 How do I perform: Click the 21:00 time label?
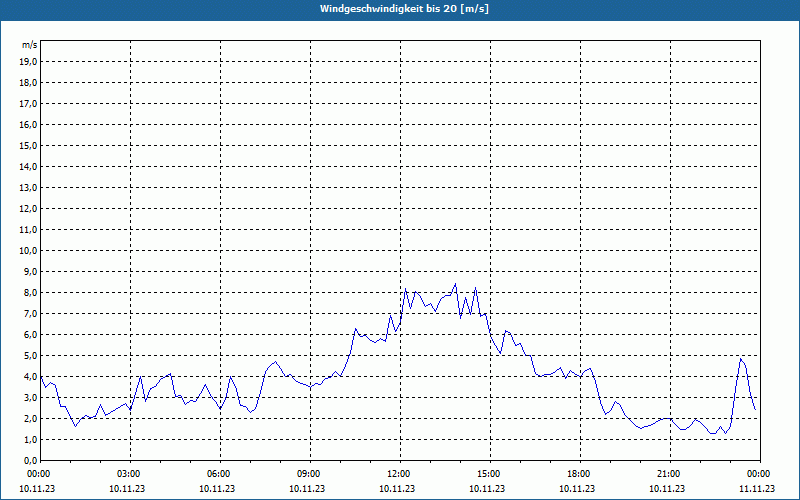(670, 474)
